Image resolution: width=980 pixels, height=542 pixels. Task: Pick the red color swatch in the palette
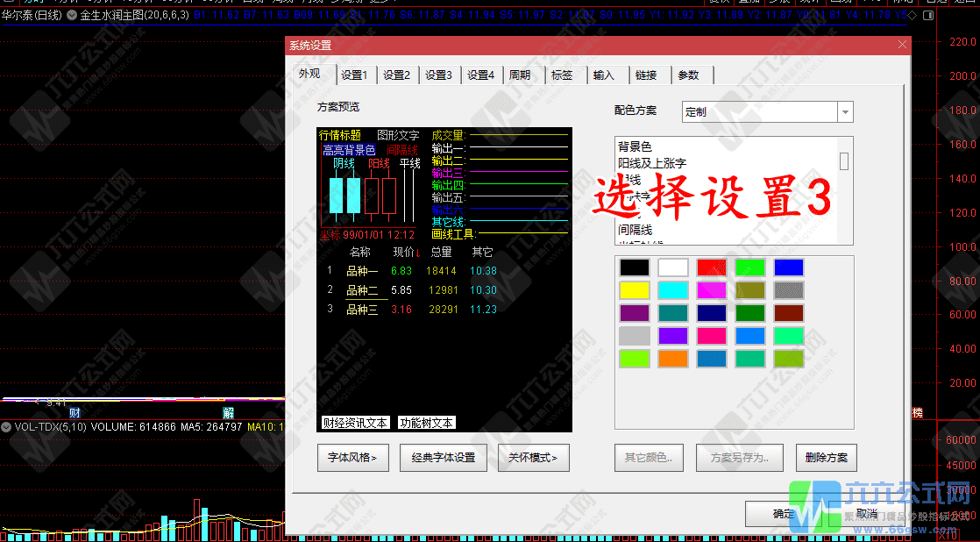click(x=711, y=266)
